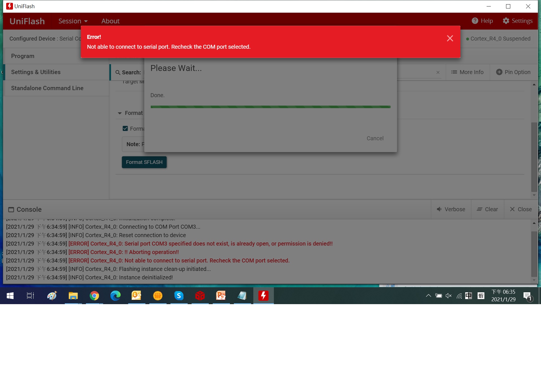Open Skype from the taskbar
541x392 pixels.
click(179, 296)
